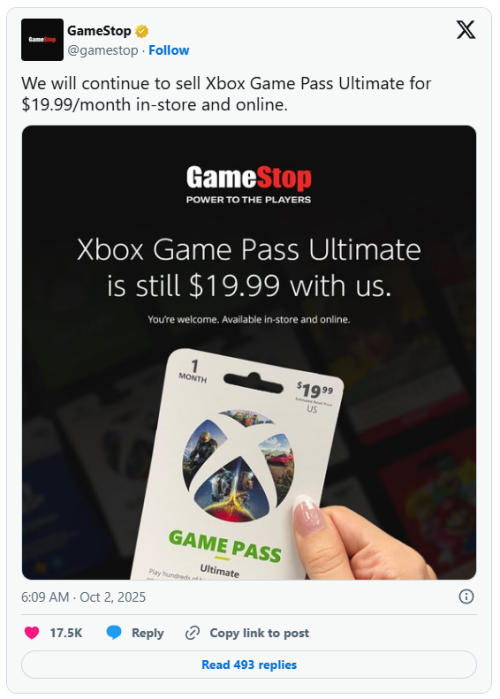
Task: Click the GameStop display name
Action: coord(99,31)
